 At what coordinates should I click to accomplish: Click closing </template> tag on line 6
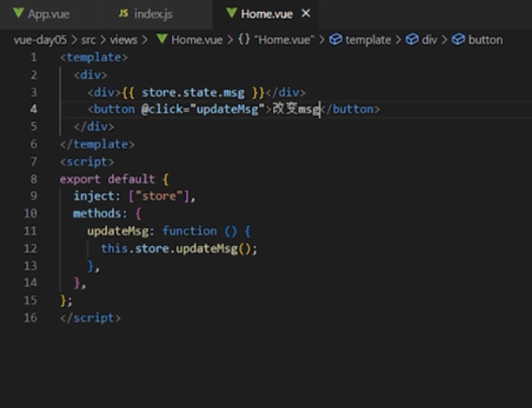coord(97,144)
